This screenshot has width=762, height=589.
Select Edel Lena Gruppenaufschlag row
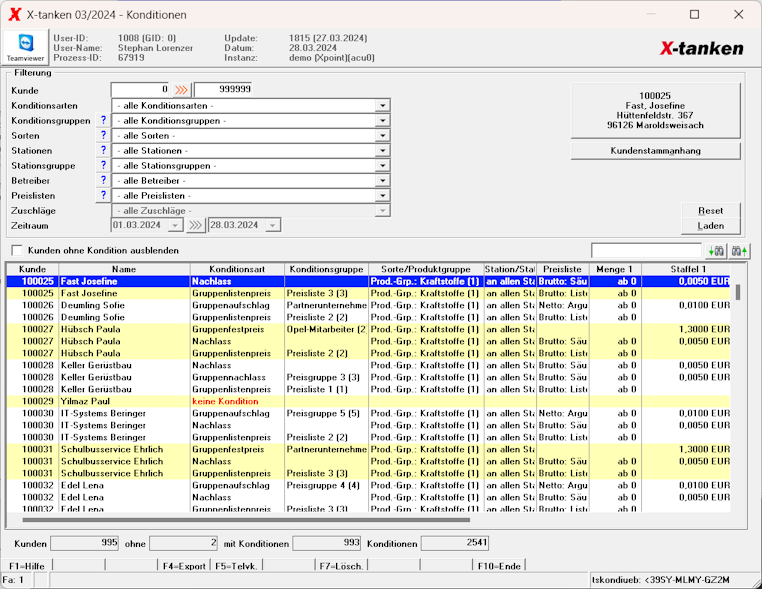pyautogui.click(x=368, y=485)
